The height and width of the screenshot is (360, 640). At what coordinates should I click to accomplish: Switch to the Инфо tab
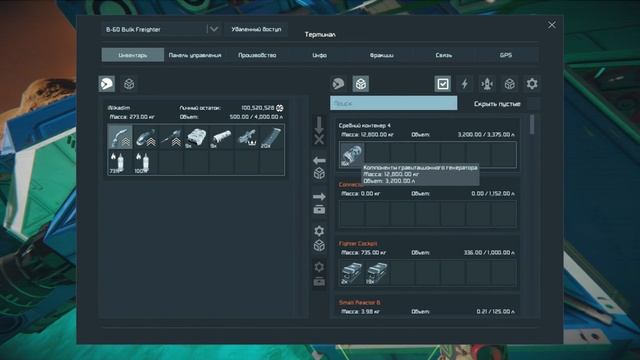pyautogui.click(x=319, y=55)
